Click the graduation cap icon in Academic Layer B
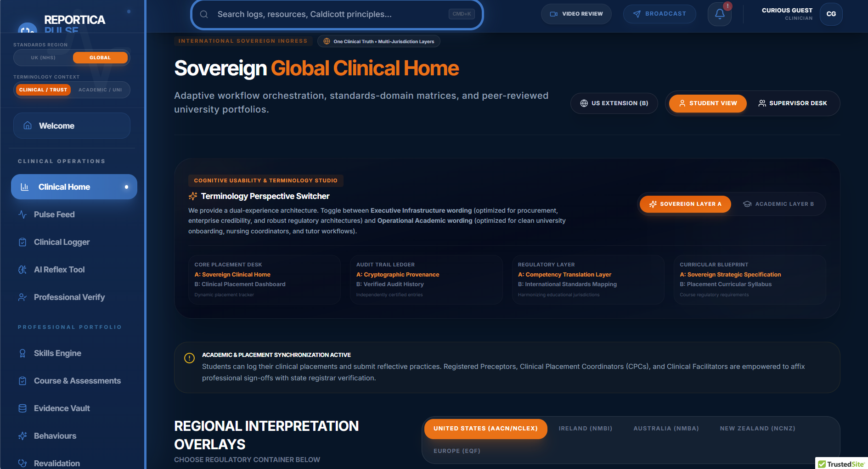 click(747, 204)
